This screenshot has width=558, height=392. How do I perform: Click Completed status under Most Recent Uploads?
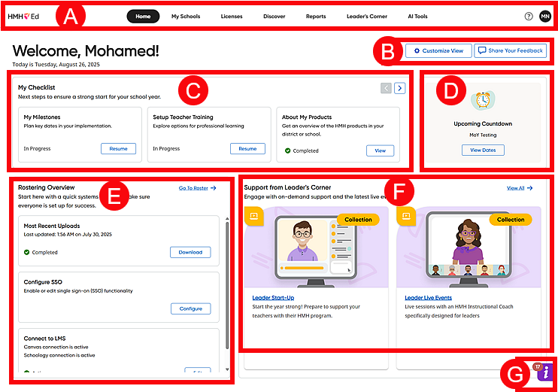click(41, 252)
